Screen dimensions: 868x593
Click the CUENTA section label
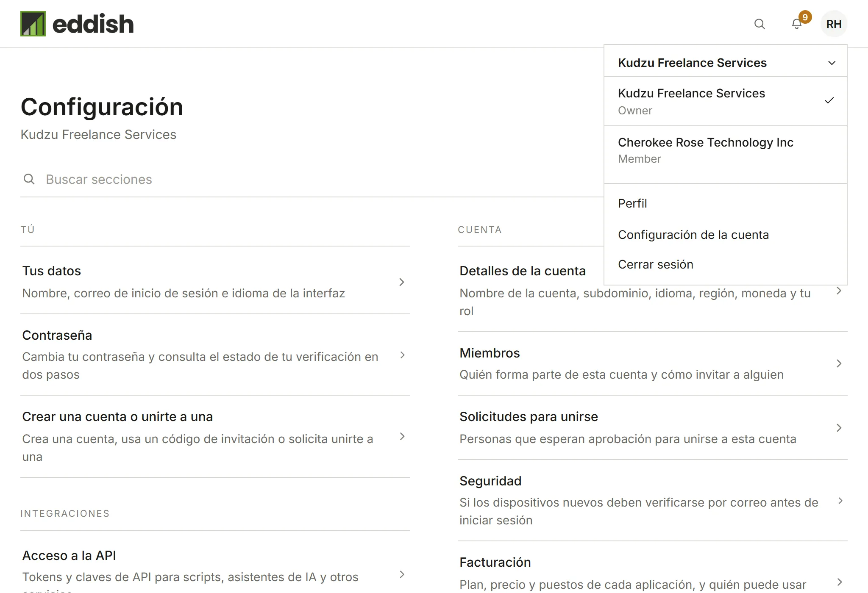click(480, 230)
